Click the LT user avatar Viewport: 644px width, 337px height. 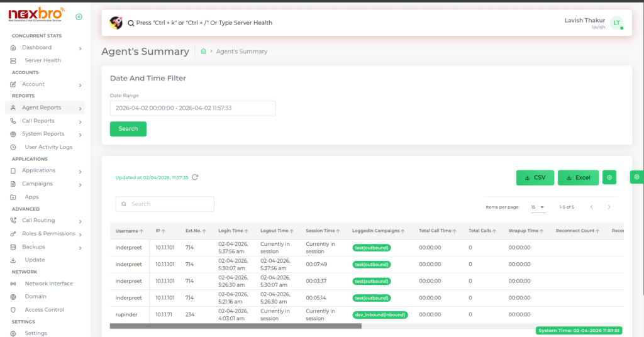(616, 23)
